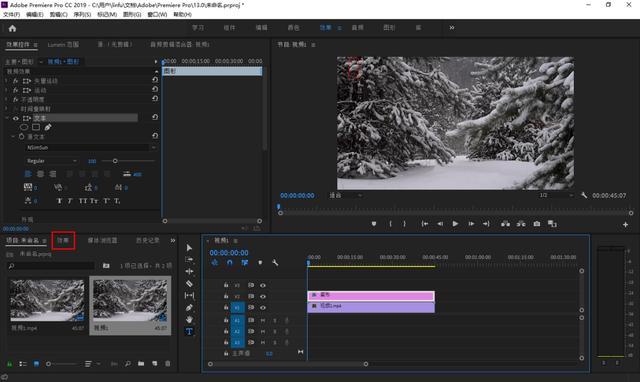Screen dimensions: 640x382
Task: Open the NSimSun font dropdown
Action: click(91, 147)
